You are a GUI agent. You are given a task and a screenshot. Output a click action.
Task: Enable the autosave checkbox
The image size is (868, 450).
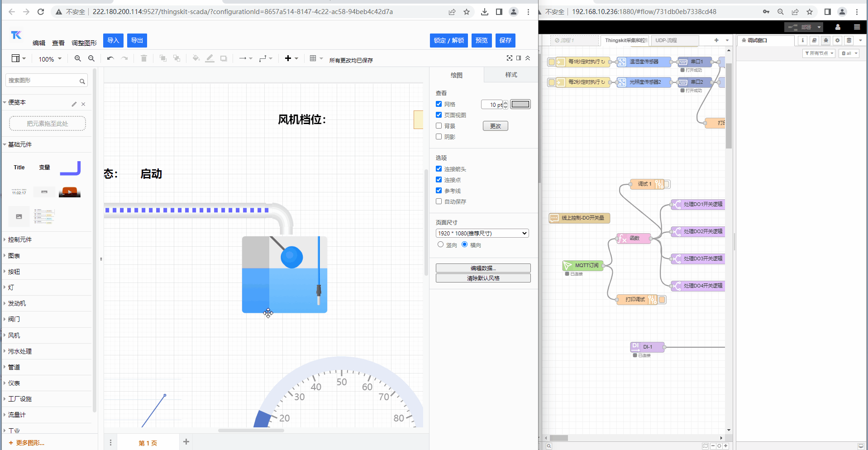click(x=439, y=201)
